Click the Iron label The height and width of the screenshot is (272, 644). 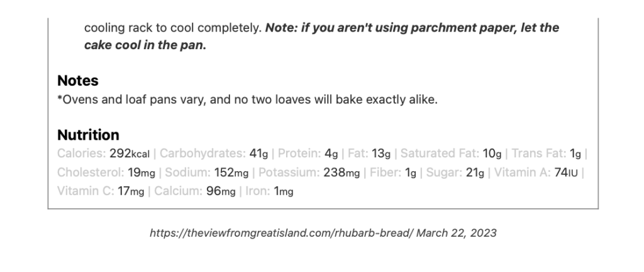point(258,191)
